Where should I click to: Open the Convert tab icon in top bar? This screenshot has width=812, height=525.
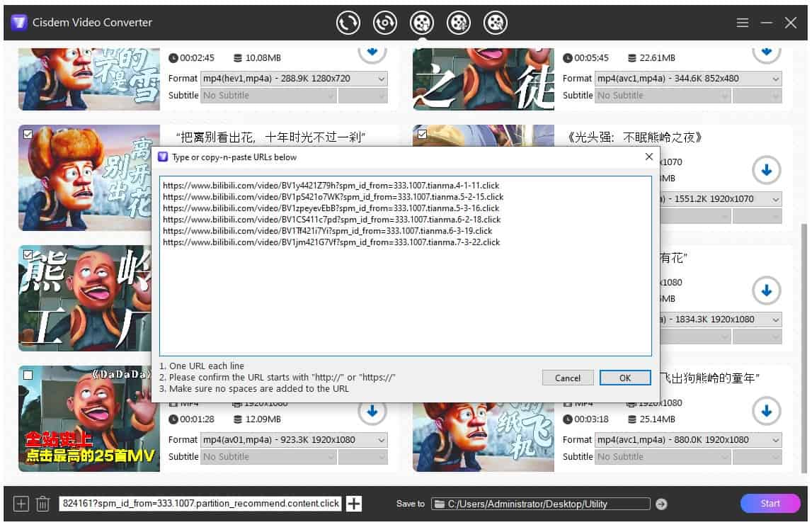click(x=348, y=23)
